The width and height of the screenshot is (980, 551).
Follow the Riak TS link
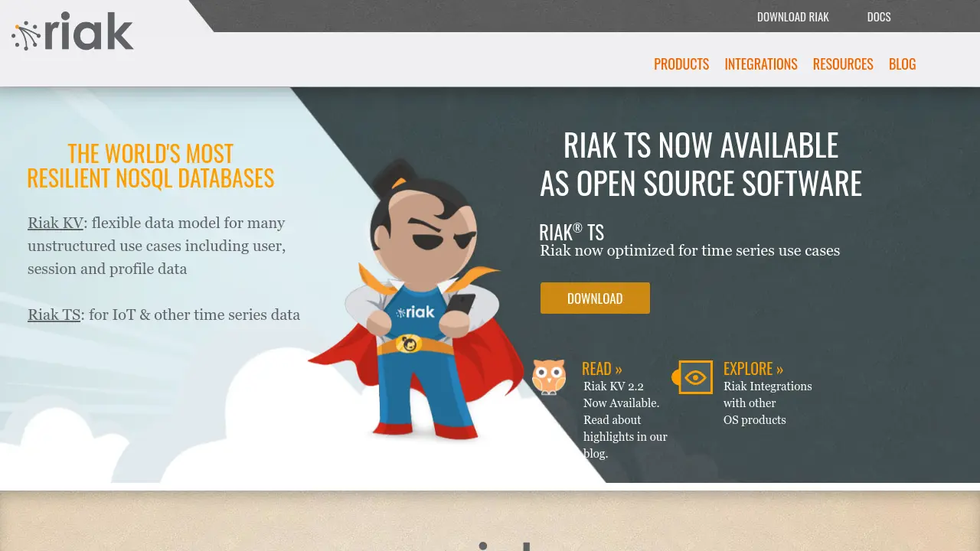pos(54,315)
